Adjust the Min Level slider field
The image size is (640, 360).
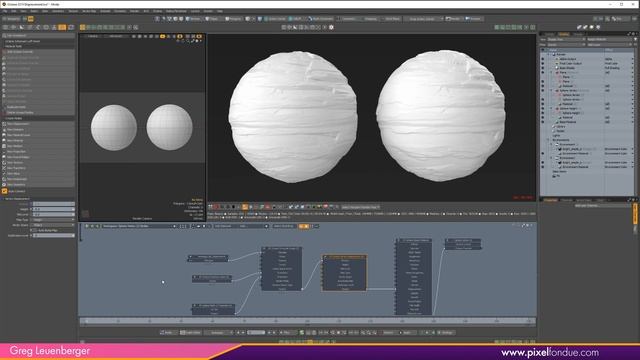coord(53,214)
